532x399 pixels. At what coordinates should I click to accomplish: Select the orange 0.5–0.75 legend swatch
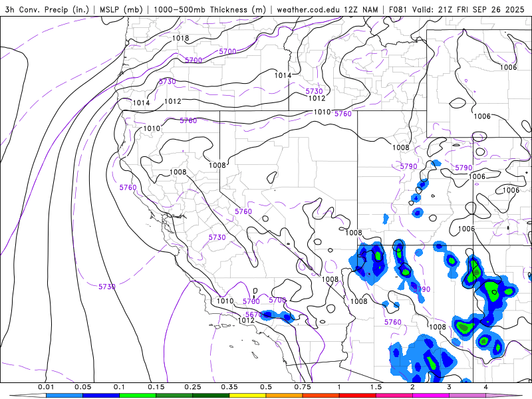[285, 396]
